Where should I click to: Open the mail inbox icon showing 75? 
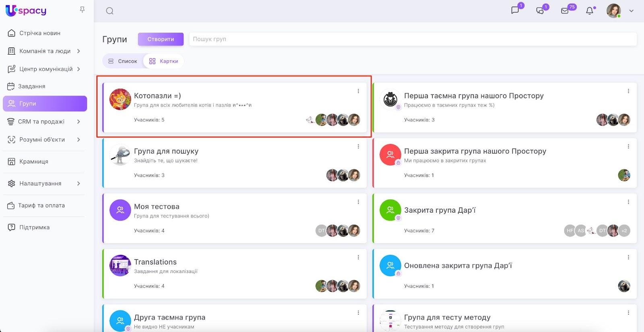tap(565, 11)
